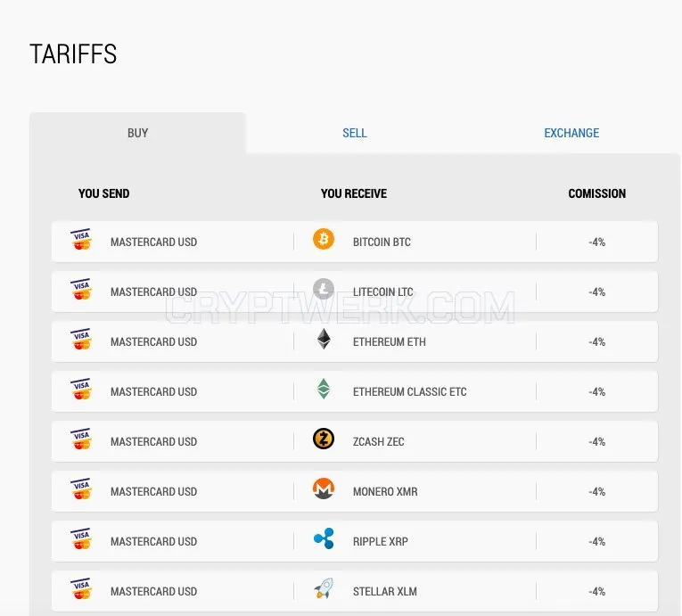This screenshot has width=682, height=616.
Task: Click the gray Litecoin coin icon
Action: pyautogui.click(x=323, y=289)
